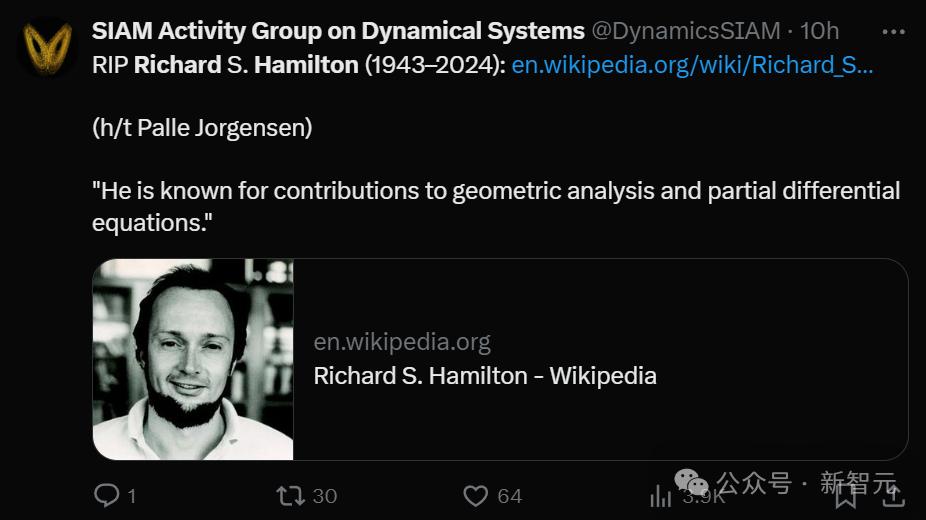The height and width of the screenshot is (520, 926).
Task: Click the en.wikipedia.org domain in the card
Action: [x=402, y=342]
